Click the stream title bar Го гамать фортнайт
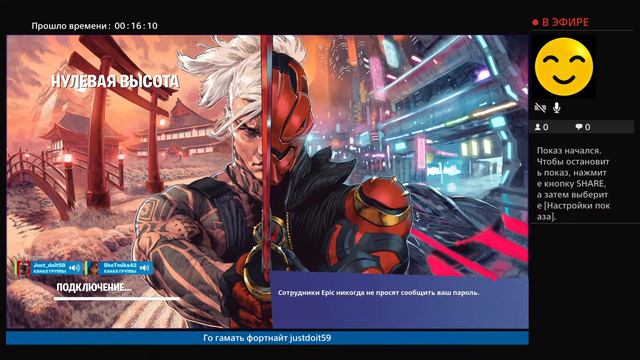Screen dimensions: 640x360 tap(267, 338)
